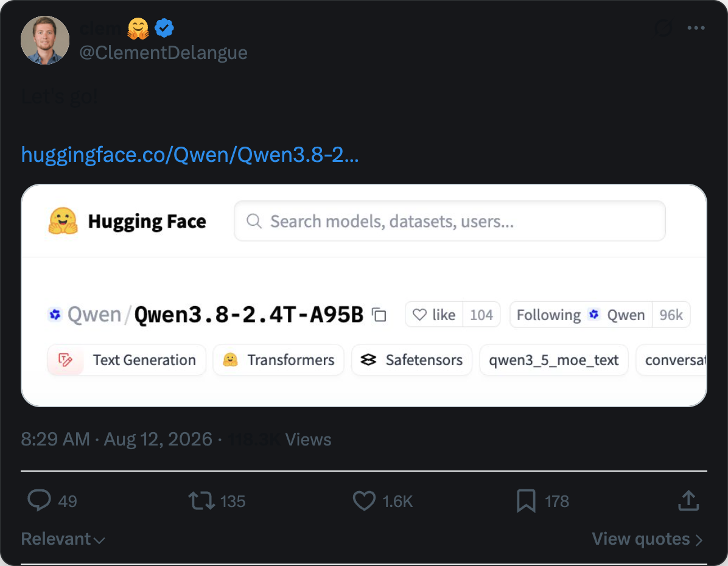Select the Text Generation tag

point(127,360)
